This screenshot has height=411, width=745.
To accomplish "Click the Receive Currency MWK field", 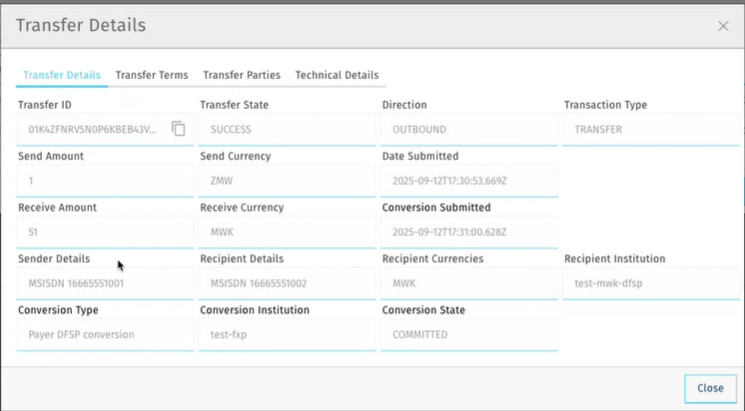I will click(x=285, y=231).
